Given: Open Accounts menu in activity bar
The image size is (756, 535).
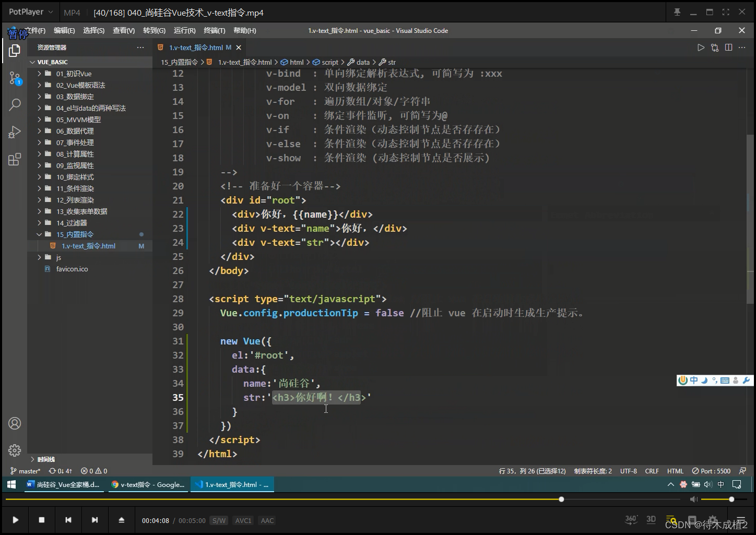Looking at the screenshot, I should pyautogui.click(x=15, y=423).
